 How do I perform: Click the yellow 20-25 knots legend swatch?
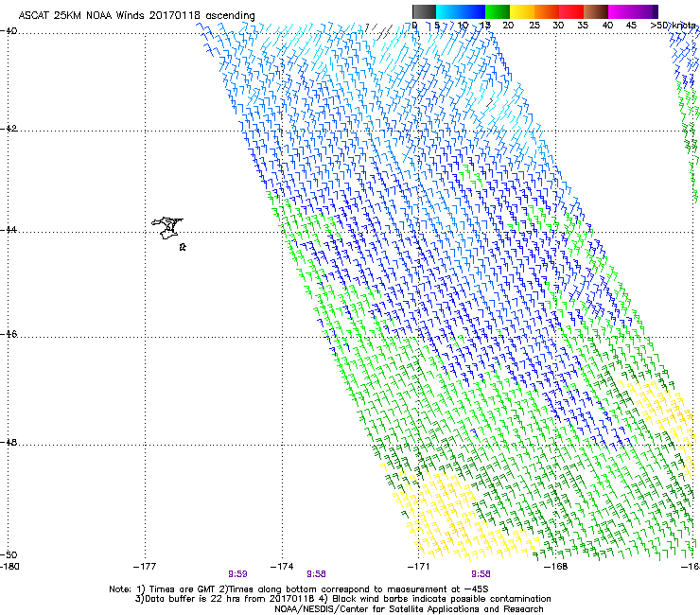[x=522, y=11]
